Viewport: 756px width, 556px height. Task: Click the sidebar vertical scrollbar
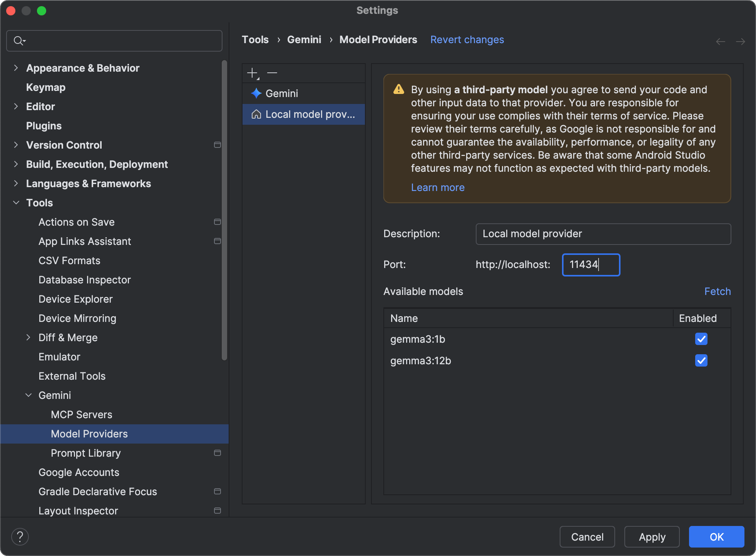[224, 210]
